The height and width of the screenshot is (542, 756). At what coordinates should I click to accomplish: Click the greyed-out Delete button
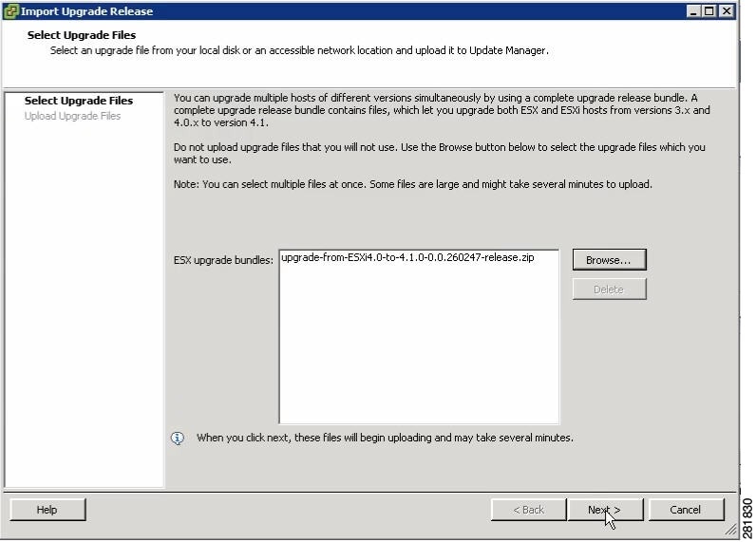[x=609, y=290]
